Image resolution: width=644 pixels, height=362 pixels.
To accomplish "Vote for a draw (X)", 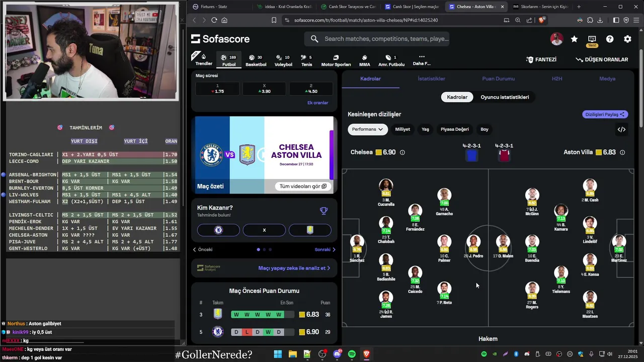I will [264, 230].
